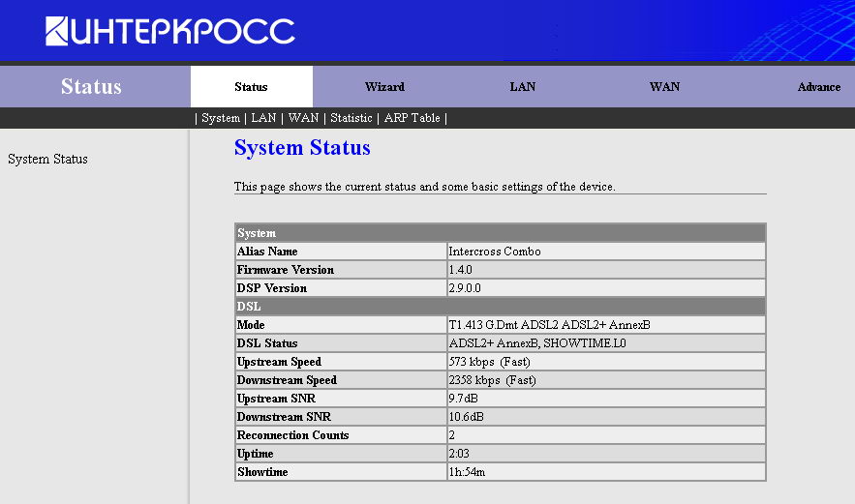The image size is (855, 504).
Task: Select LAN in the submenu bar
Action: 263,118
